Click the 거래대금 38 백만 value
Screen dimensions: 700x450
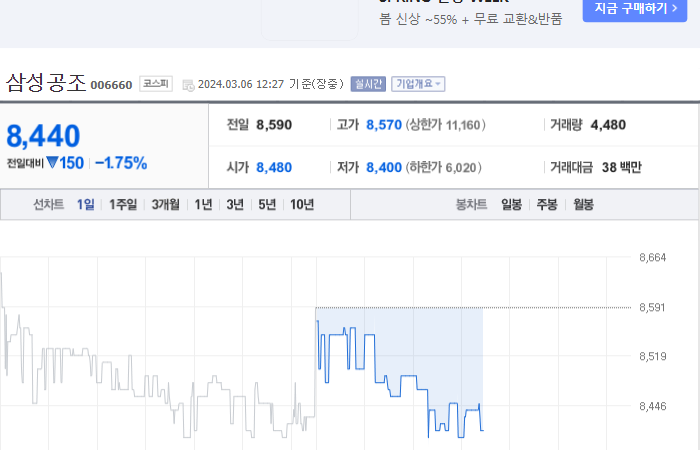pos(621,167)
